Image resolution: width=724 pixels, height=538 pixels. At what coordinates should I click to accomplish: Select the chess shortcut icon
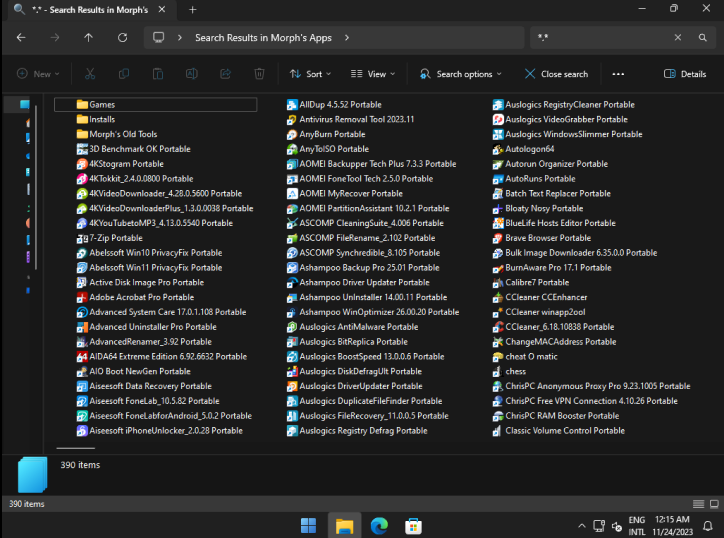[x=498, y=372]
